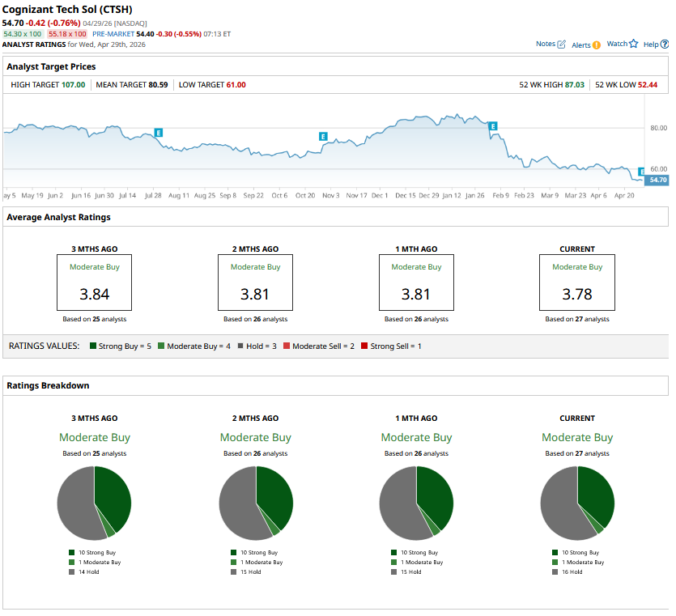Click the 3 Mths Ago breakdown pie chart
The height and width of the screenshot is (616, 676).
point(94,503)
